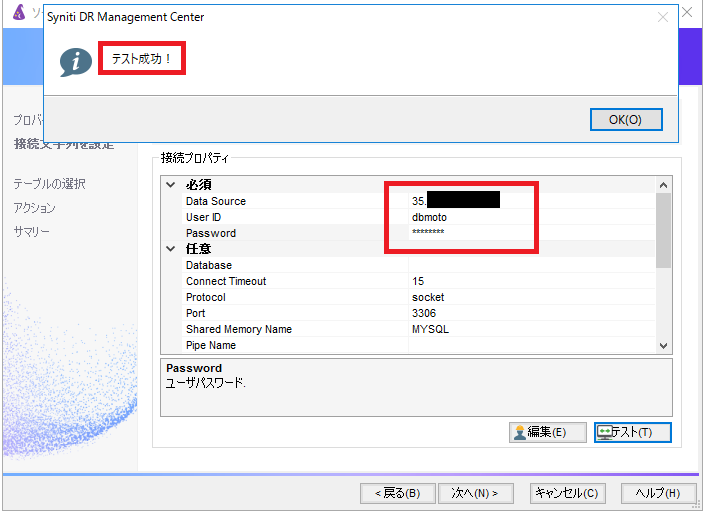
Task: Collapse the 必須 section chevron
Action: click(x=171, y=185)
